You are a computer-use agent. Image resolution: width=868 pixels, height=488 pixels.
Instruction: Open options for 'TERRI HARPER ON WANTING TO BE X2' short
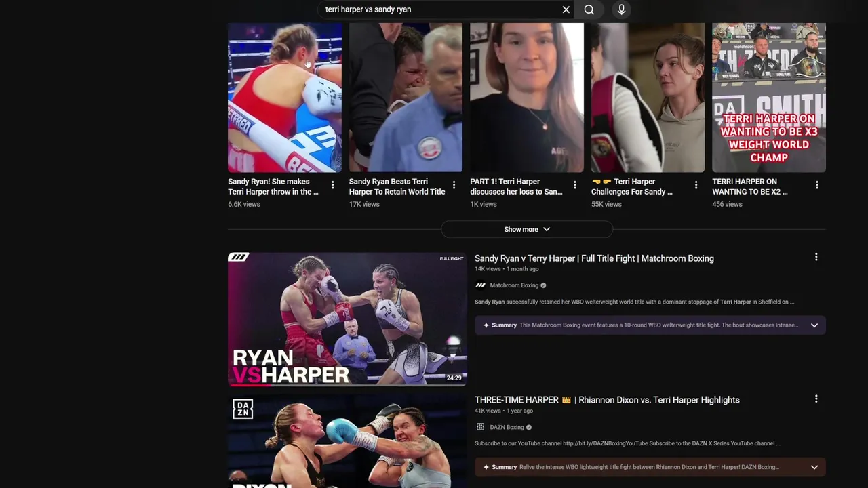(x=816, y=185)
